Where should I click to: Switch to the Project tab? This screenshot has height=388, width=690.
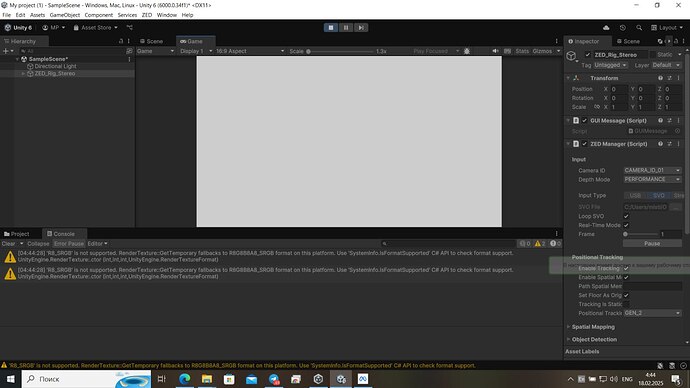click(x=17, y=234)
